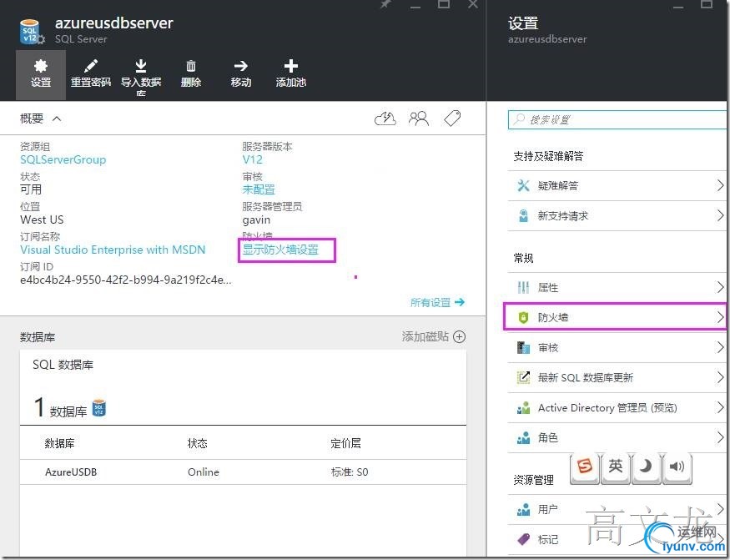Click the 可用 status value
Screen dimensions: 730x560
[31, 189]
